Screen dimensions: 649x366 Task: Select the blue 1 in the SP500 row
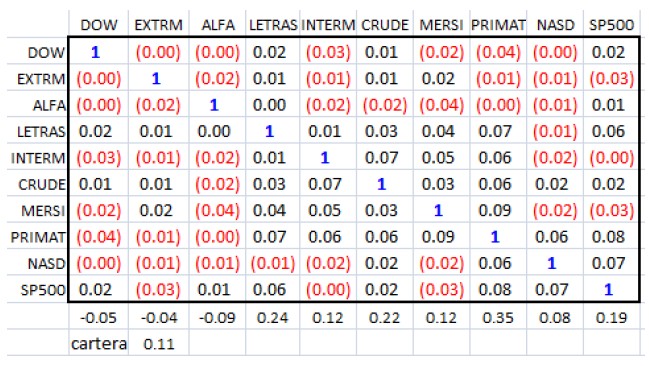pyautogui.click(x=611, y=290)
